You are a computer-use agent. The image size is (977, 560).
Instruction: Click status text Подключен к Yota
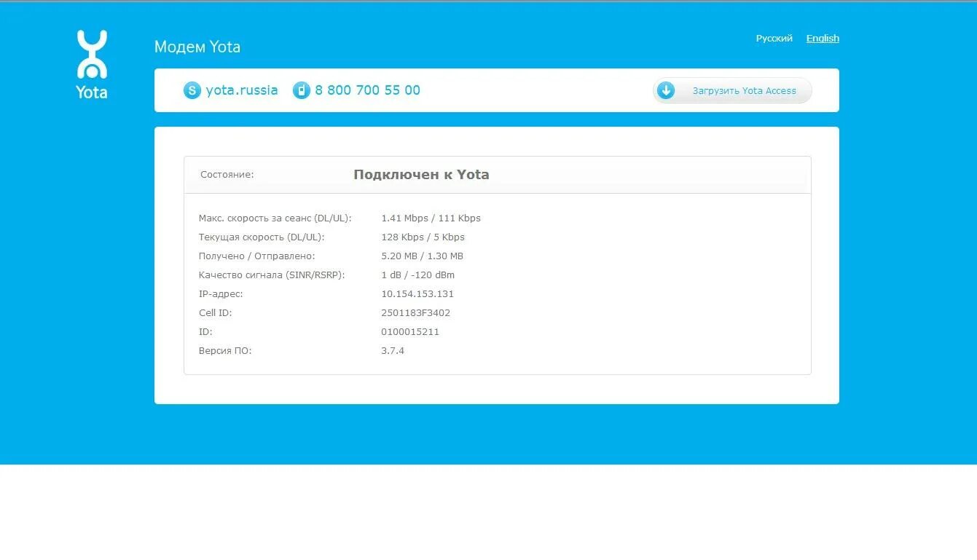421,175
